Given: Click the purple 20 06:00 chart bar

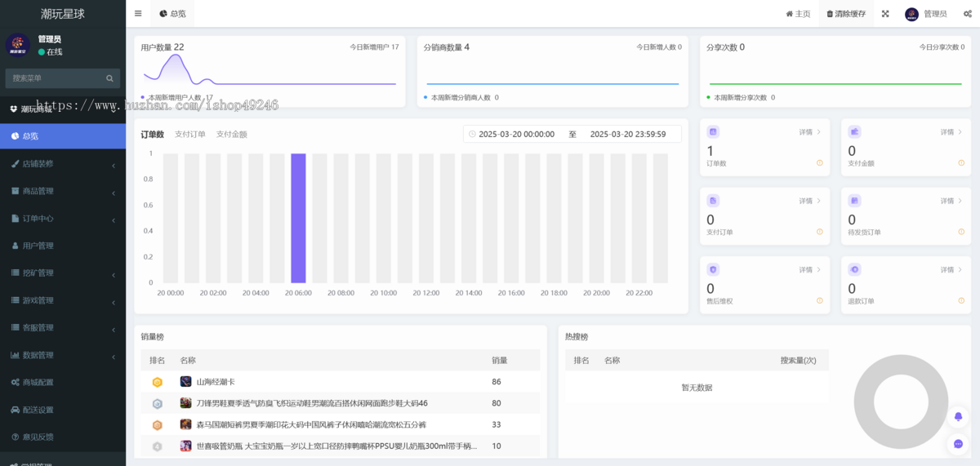Looking at the screenshot, I should pyautogui.click(x=298, y=218).
